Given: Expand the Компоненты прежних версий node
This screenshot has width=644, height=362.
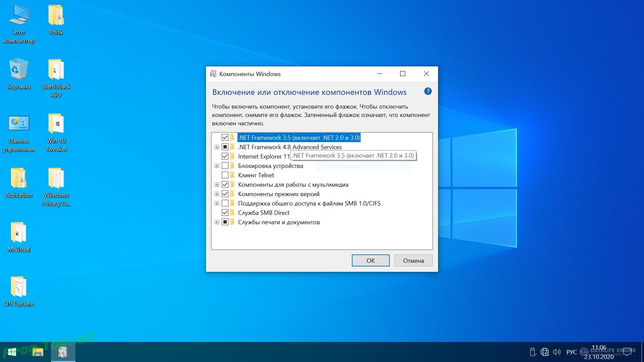Looking at the screenshot, I should [x=217, y=194].
